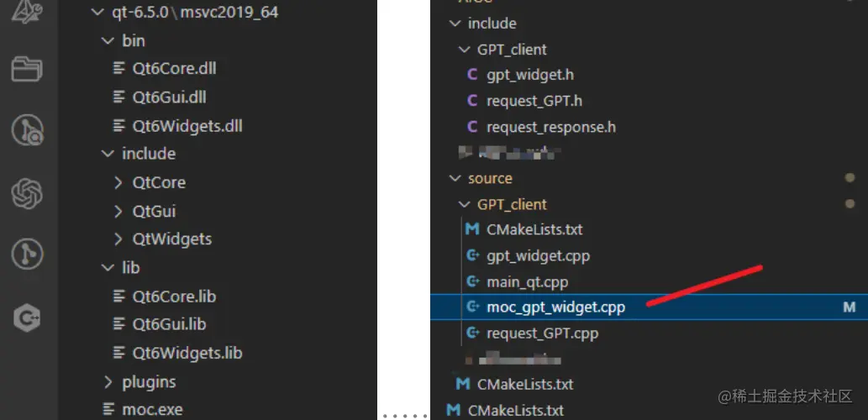Collapse the qt-6.5.0\msvc2019_64 folder
The height and width of the screenshot is (420, 868).
tap(97, 12)
